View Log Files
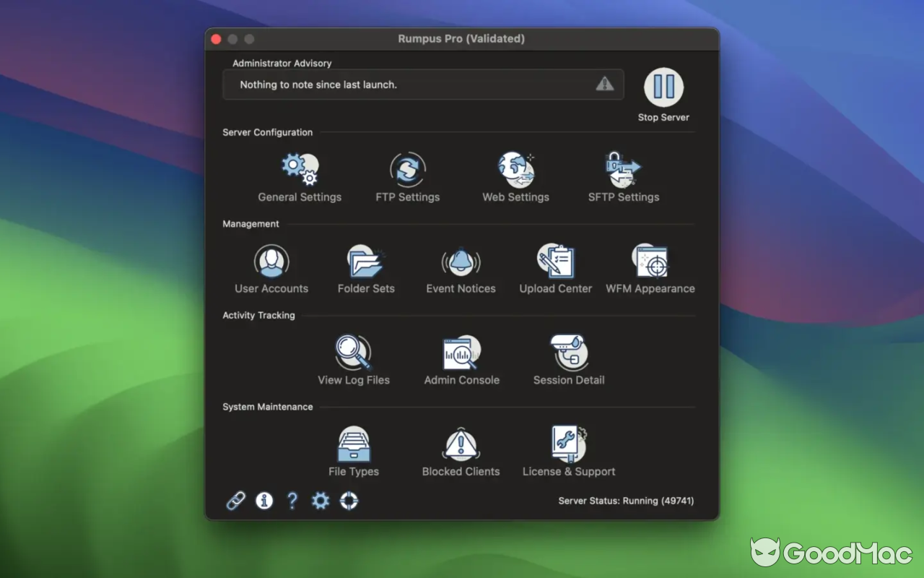Viewport: 924px width, 578px height. coord(354,356)
